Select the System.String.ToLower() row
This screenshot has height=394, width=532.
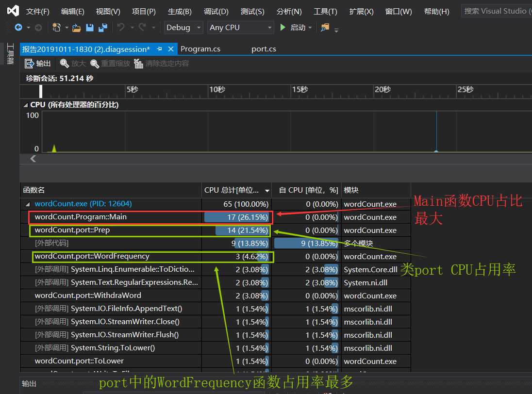click(216, 348)
